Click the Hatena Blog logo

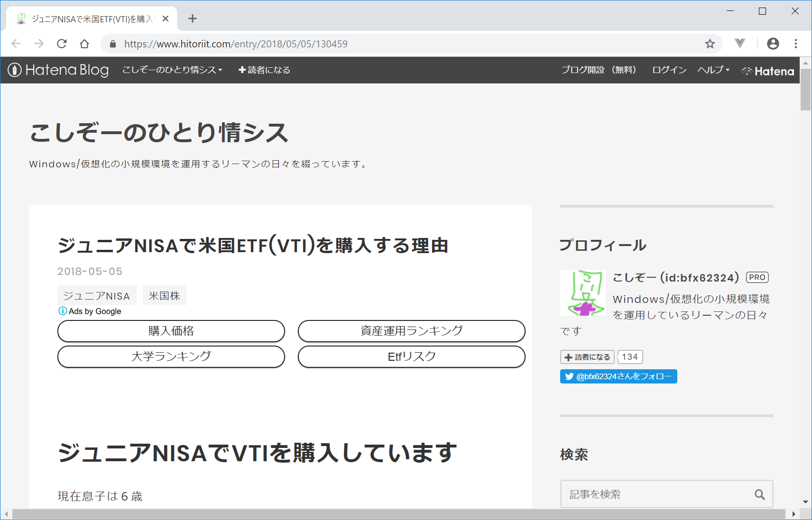58,70
